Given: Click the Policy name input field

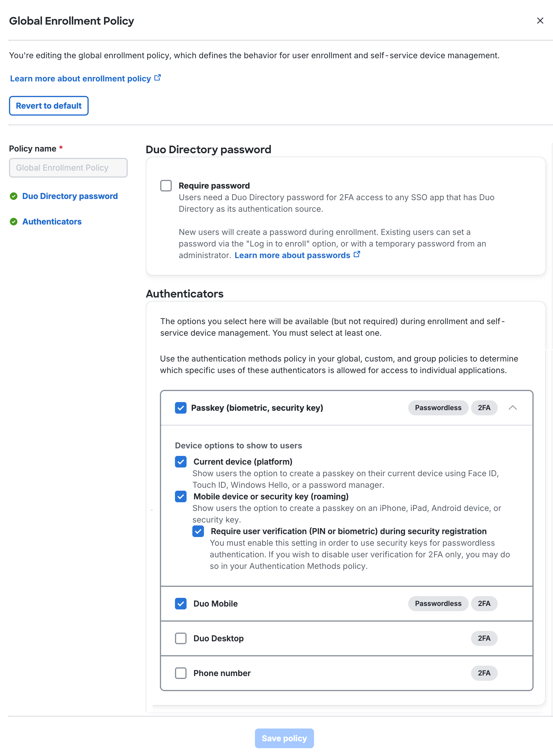Looking at the screenshot, I should coord(68,168).
